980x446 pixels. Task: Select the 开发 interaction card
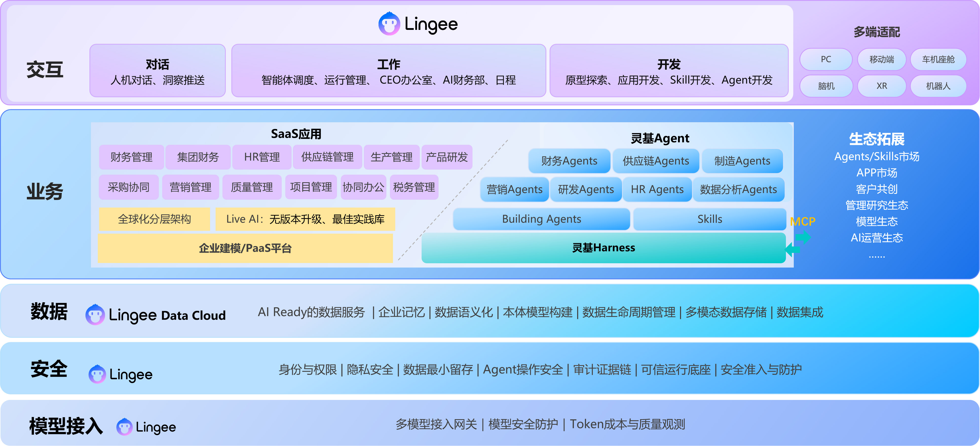pos(669,71)
